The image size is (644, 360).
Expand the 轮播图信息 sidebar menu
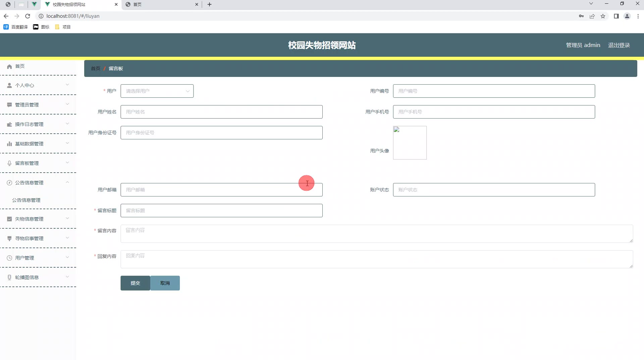pos(67,277)
